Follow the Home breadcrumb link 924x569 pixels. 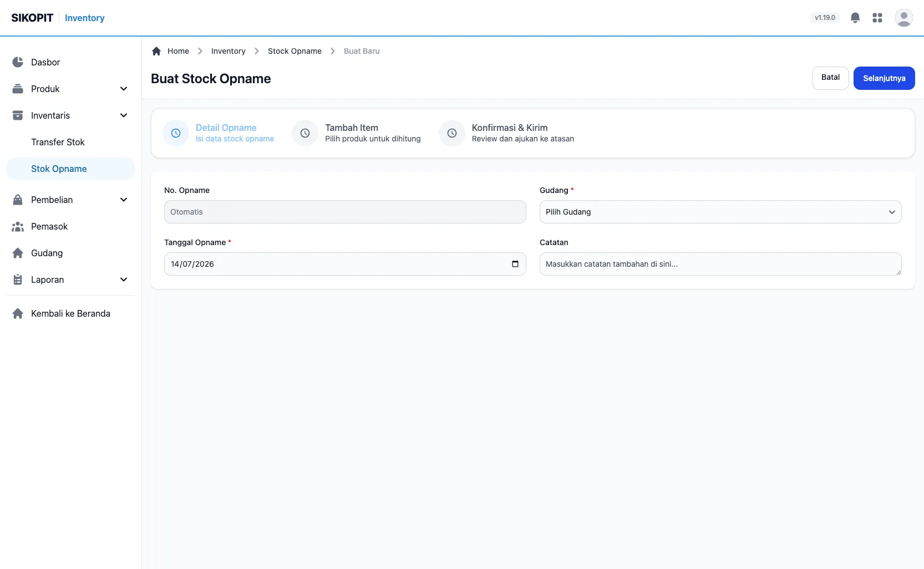(178, 51)
